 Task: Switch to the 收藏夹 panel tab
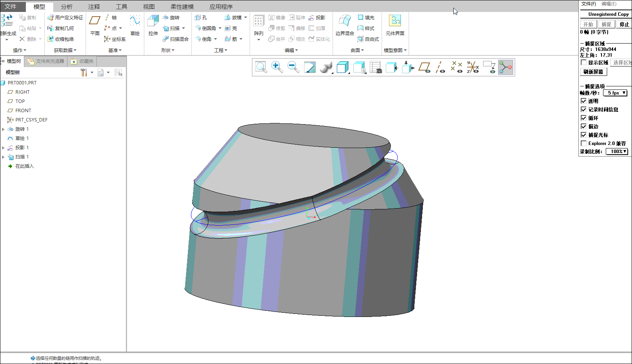82,61
